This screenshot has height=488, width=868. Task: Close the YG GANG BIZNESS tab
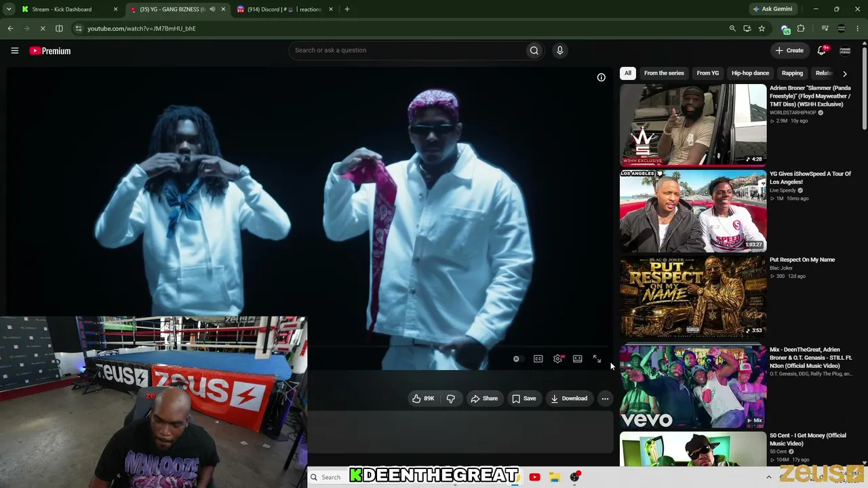223,9
